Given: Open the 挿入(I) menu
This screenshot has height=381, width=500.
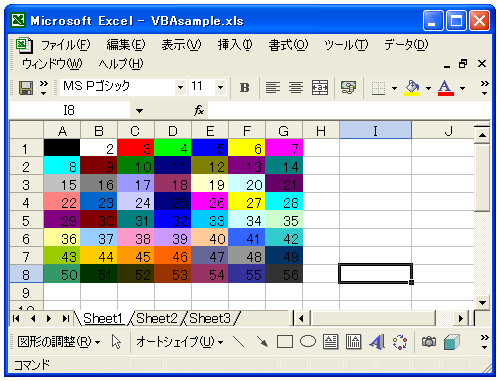Looking at the screenshot, I should point(235,45).
